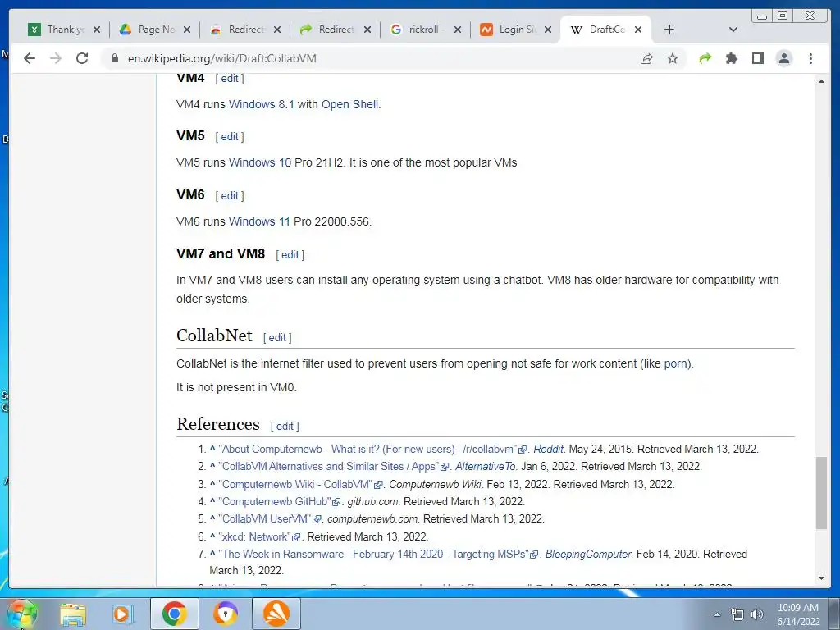Open Windows Media Player from taskbar
840x630 pixels.
(x=122, y=614)
